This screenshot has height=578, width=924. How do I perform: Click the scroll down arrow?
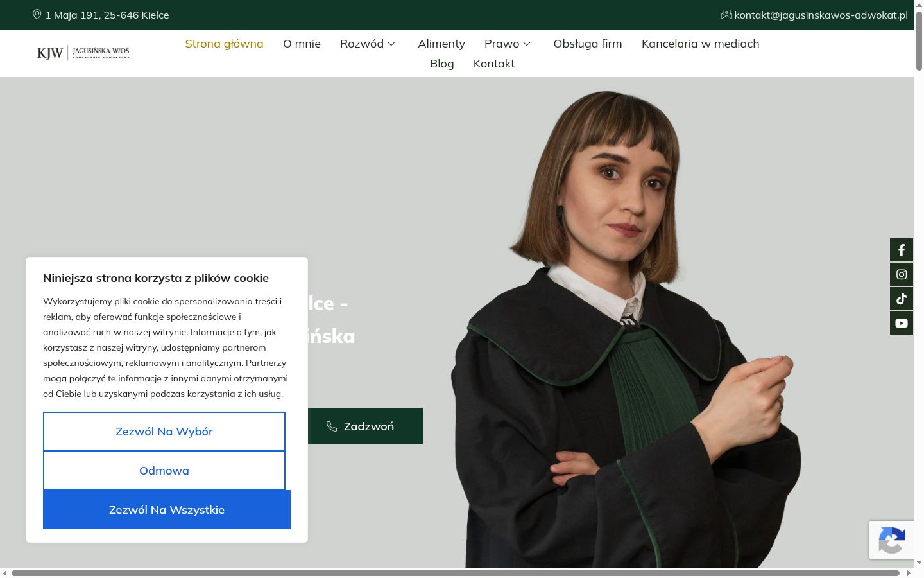click(920, 563)
